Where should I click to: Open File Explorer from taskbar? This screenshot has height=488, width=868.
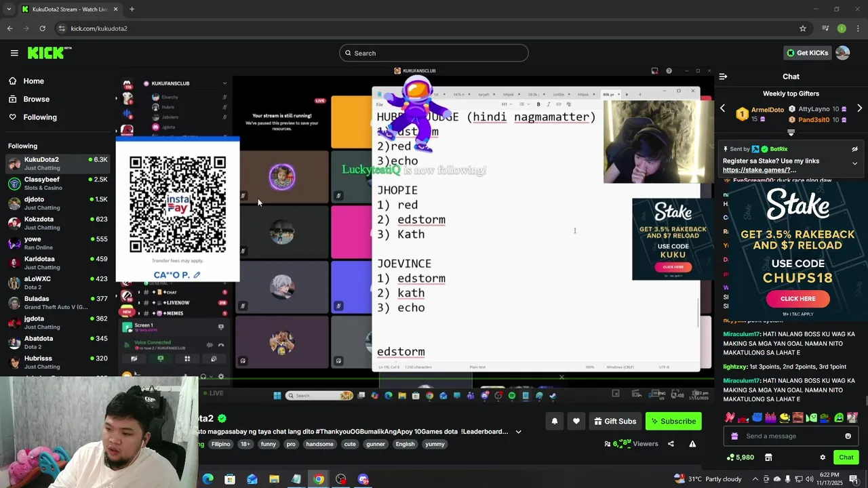pyautogui.click(x=274, y=479)
